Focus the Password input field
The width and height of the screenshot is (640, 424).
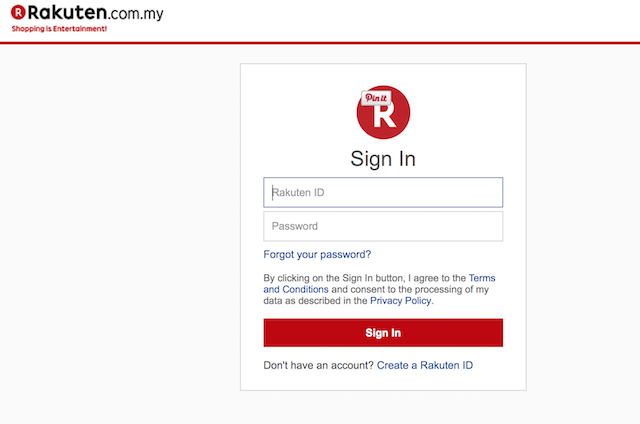[383, 226]
